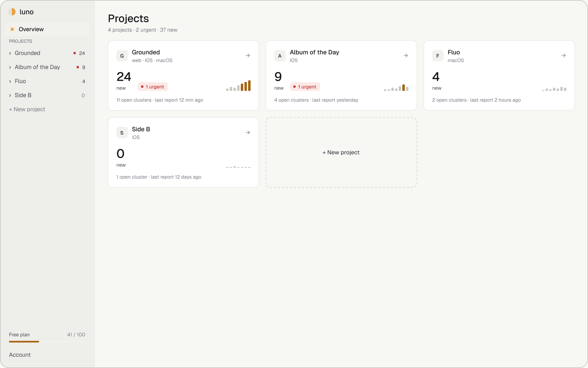588x368 pixels.
Task: Click the 4 new count on Fluo card
Action: click(437, 80)
